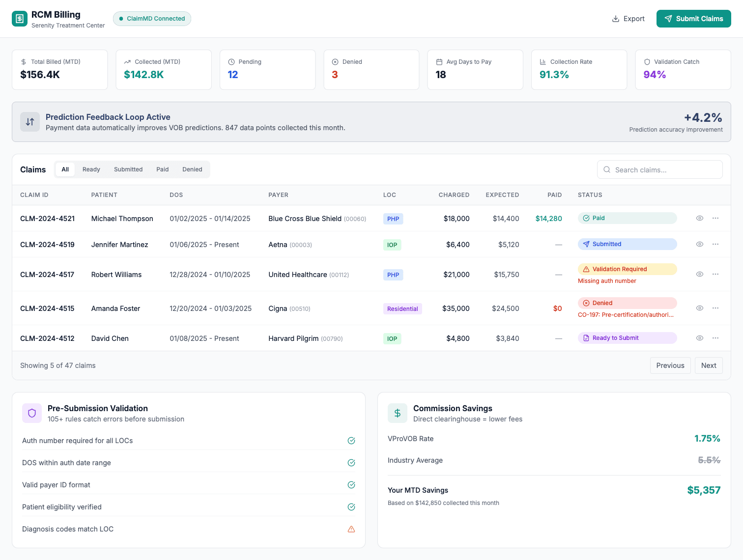Show details of Amanda Foster's denied claim
Viewport: 743px width, 560px height.
coord(699,308)
